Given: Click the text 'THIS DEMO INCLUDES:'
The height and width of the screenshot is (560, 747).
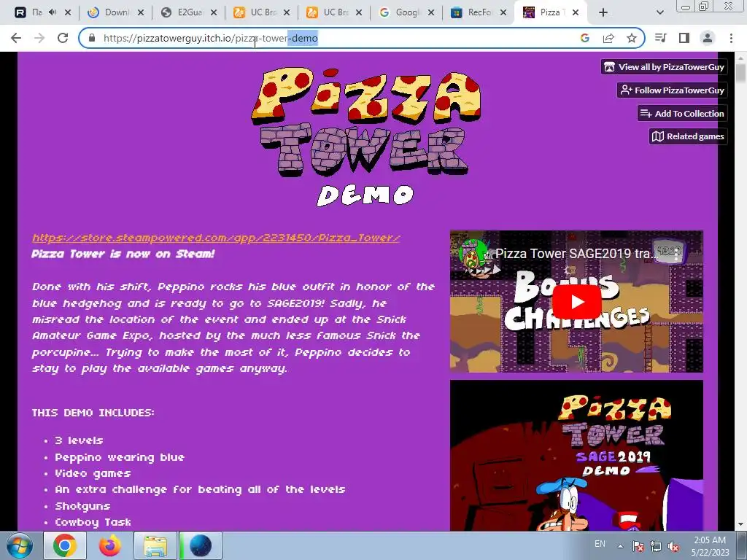Looking at the screenshot, I should (93, 413).
